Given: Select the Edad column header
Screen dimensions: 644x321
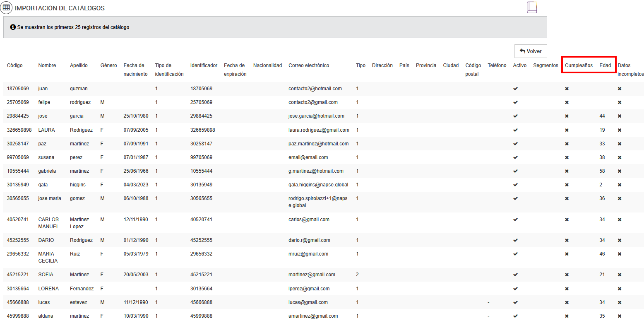Looking at the screenshot, I should click(x=605, y=65).
